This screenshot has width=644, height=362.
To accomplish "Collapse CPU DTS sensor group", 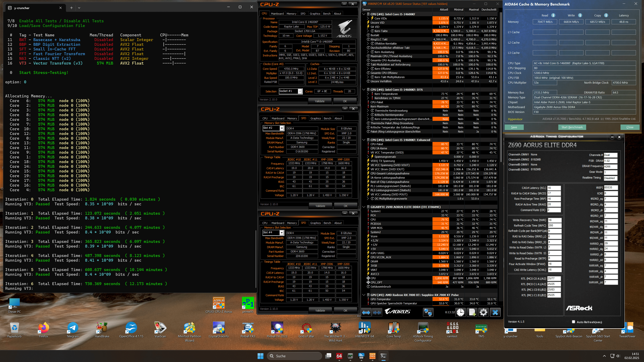I will pyautogui.click(x=364, y=89).
